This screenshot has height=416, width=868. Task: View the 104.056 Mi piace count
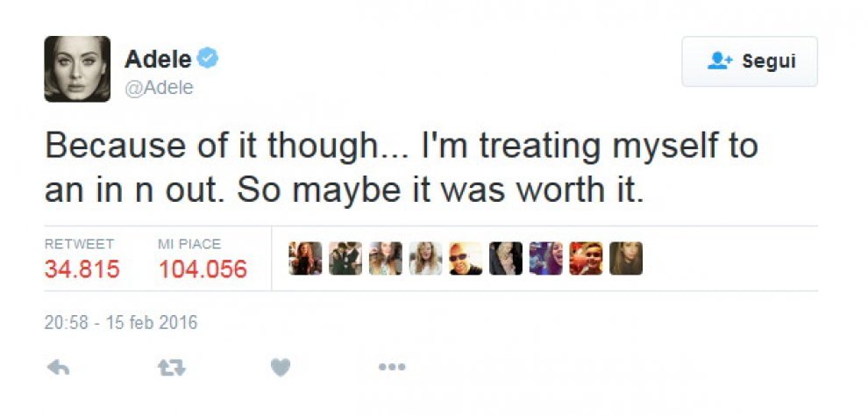(x=203, y=269)
